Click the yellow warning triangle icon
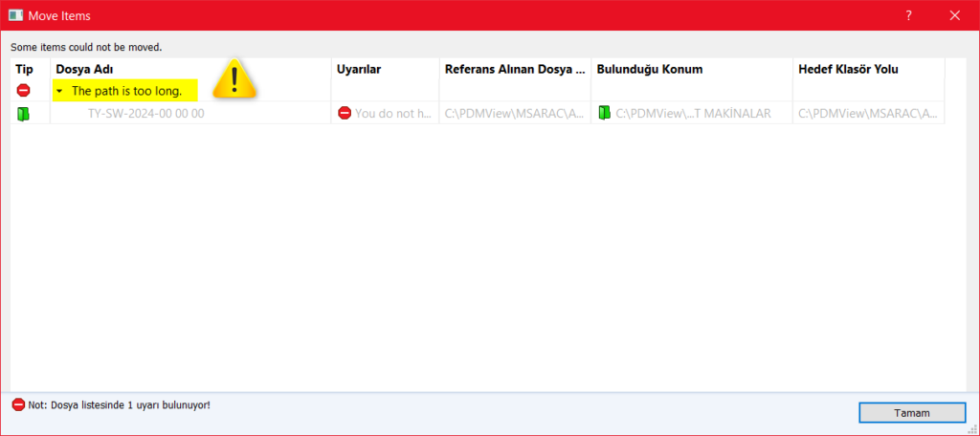The image size is (980, 436). 234,78
